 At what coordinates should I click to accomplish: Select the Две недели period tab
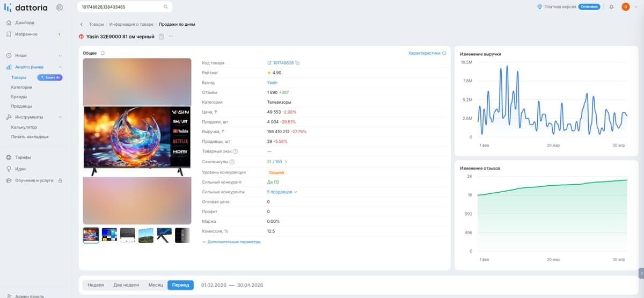point(126,285)
